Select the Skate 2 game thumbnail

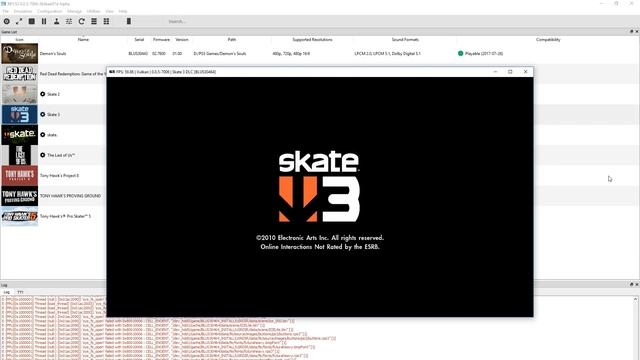click(x=20, y=94)
